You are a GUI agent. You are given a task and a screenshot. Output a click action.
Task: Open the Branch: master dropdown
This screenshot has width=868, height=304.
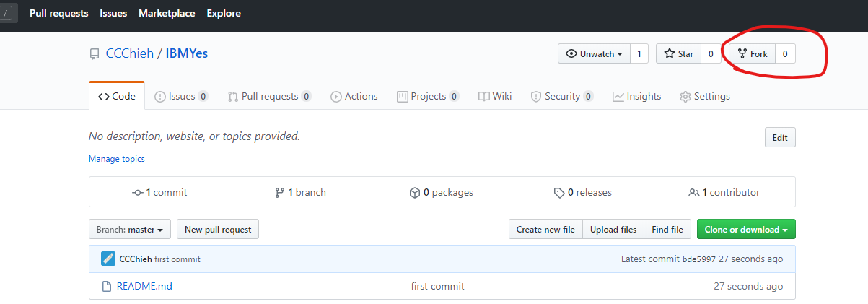point(130,230)
